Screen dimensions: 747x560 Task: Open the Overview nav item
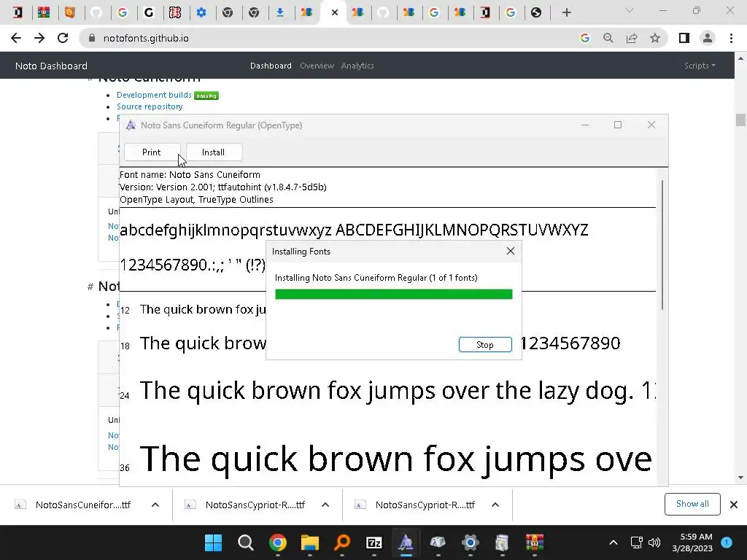[x=317, y=66]
